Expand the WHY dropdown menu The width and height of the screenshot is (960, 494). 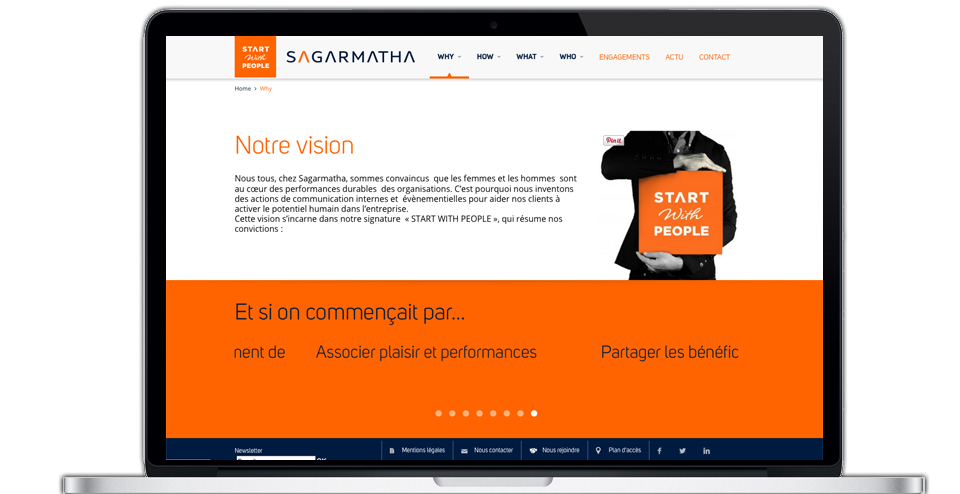coord(449,56)
